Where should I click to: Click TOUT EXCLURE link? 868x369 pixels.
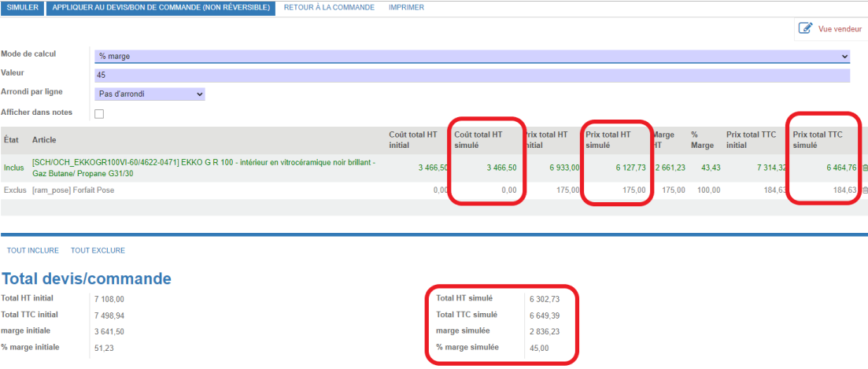(x=98, y=251)
